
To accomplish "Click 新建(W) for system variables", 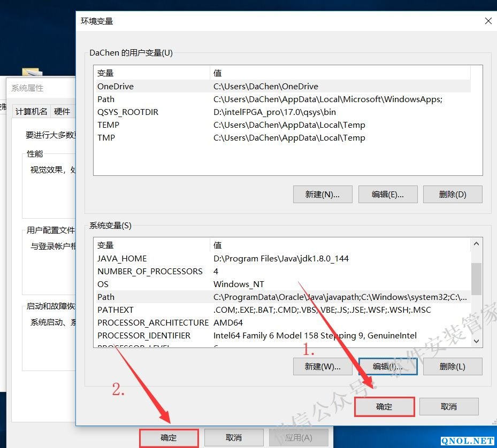I will pyautogui.click(x=323, y=367).
